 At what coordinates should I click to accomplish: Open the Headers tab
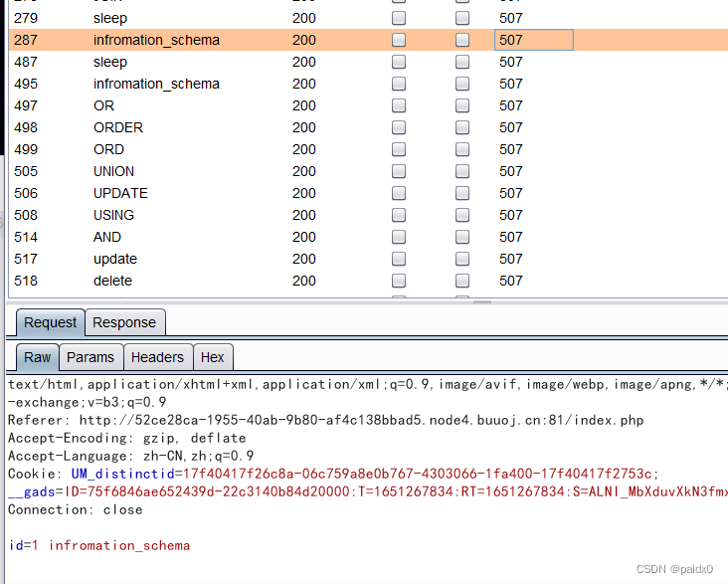click(157, 357)
